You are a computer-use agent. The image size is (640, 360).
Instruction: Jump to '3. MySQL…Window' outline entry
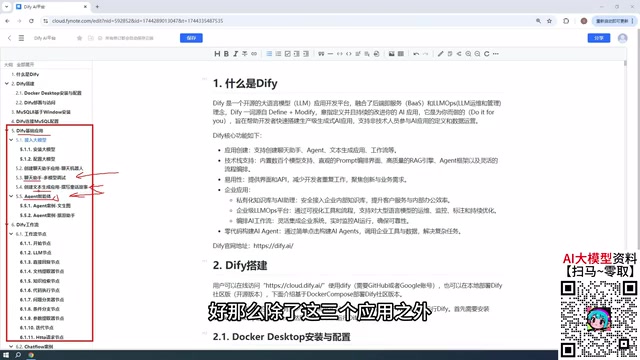click(41, 112)
